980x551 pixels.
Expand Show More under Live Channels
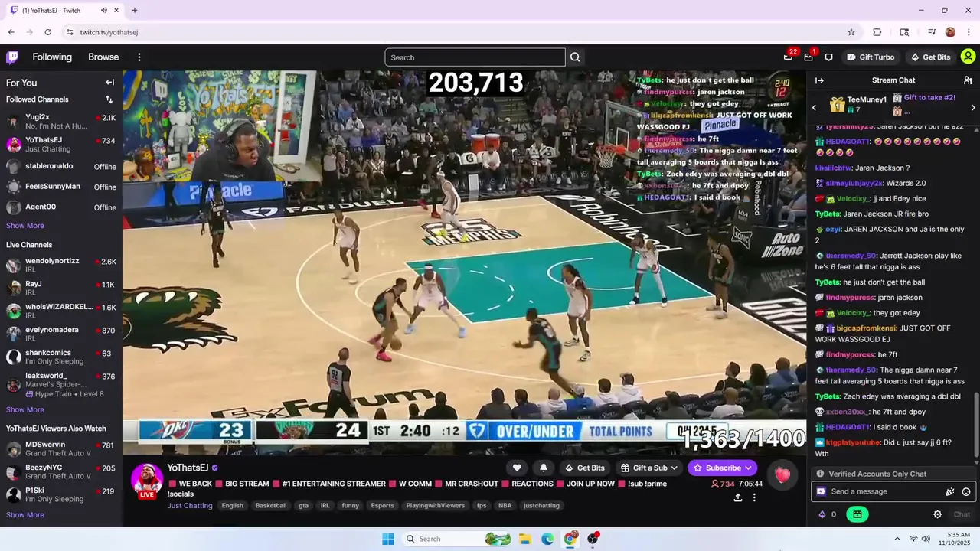point(25,410)
